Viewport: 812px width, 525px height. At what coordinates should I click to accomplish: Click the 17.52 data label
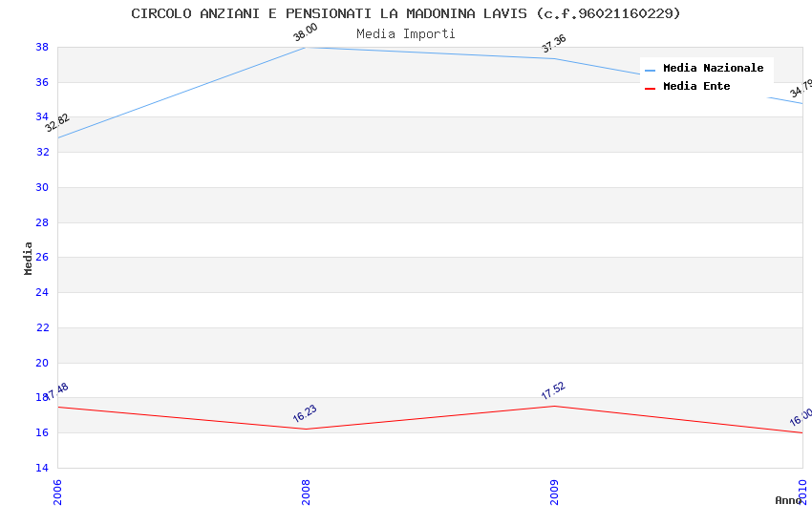[553, 390]
